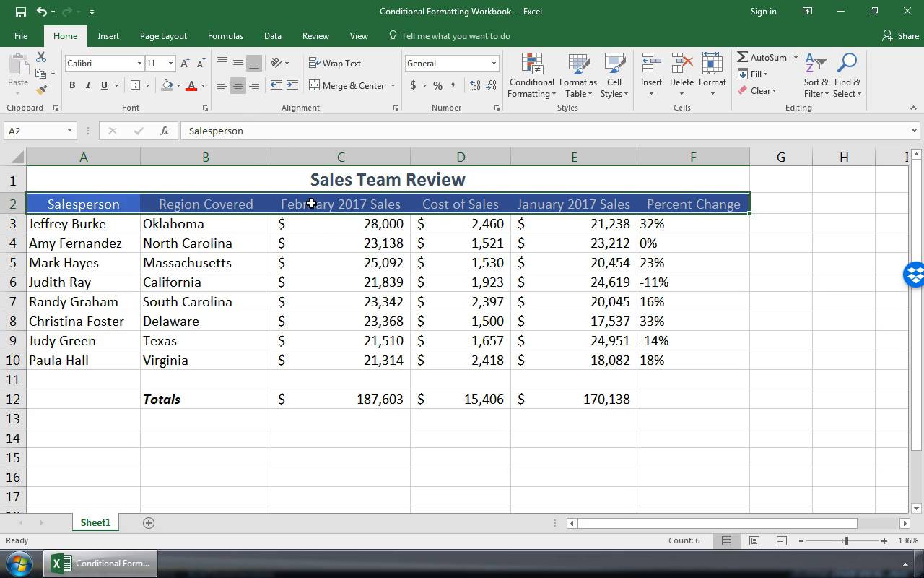Screen dimensions: 924x578
Task: Switch to the Formulas ribbon tab
Action: point(225,35)
